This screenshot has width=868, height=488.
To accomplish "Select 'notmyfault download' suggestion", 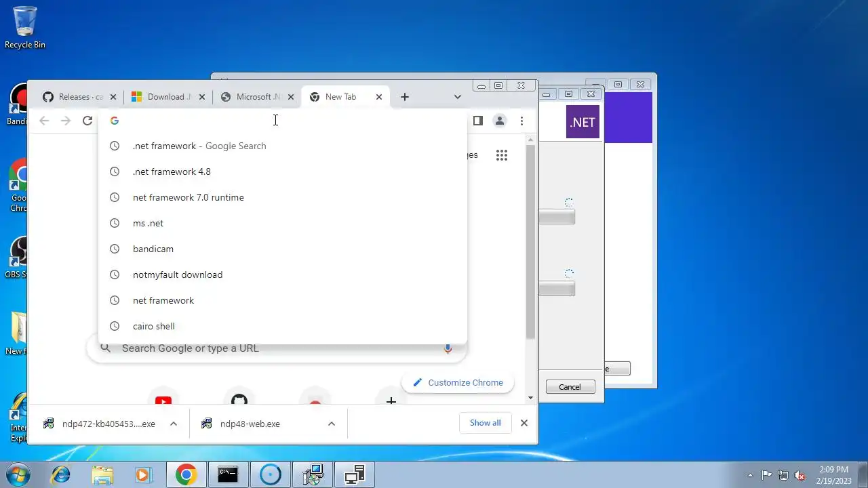I will (x=283, y=274).
